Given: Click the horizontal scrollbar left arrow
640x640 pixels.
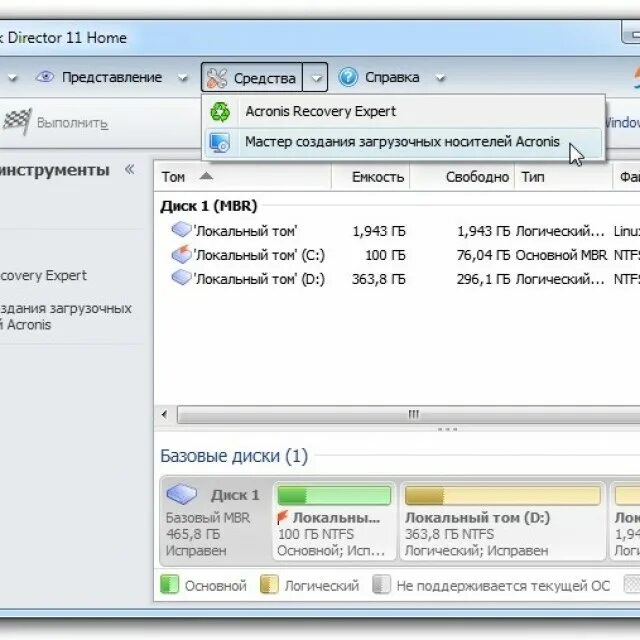Looking at the screenshot, I should (164, 415).
